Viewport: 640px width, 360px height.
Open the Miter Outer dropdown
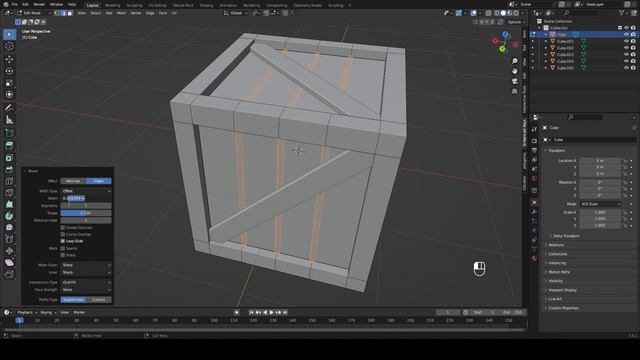point(86,265)
